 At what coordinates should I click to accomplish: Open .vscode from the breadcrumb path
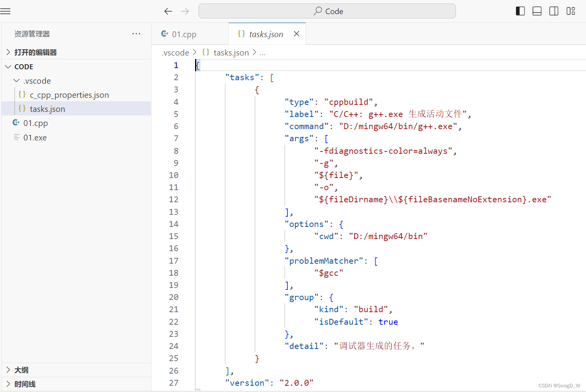[x=175, y=52]
